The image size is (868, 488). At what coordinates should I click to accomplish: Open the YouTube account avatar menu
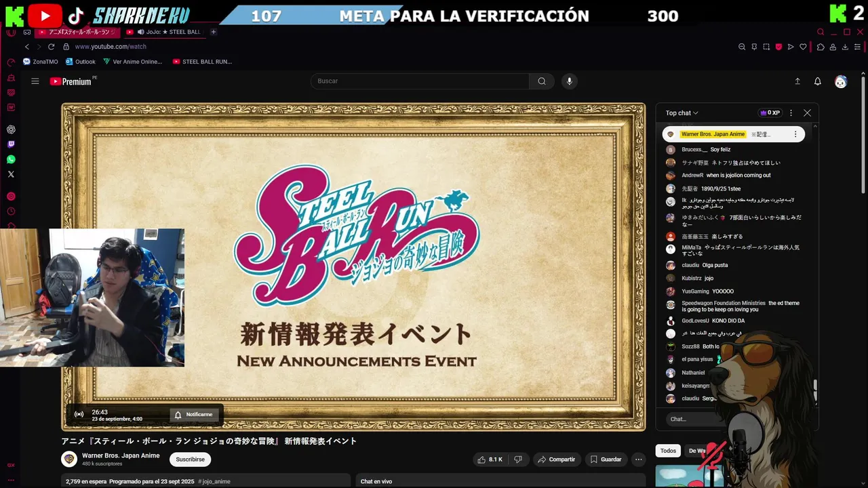click(841, 81)
